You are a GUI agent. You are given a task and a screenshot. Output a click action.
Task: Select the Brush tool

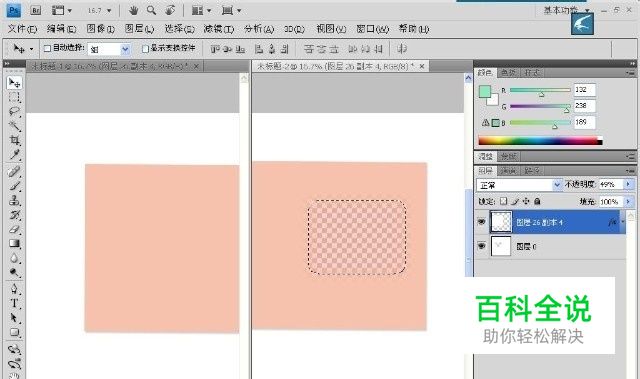pyautogui.click(x=14, y=186)
